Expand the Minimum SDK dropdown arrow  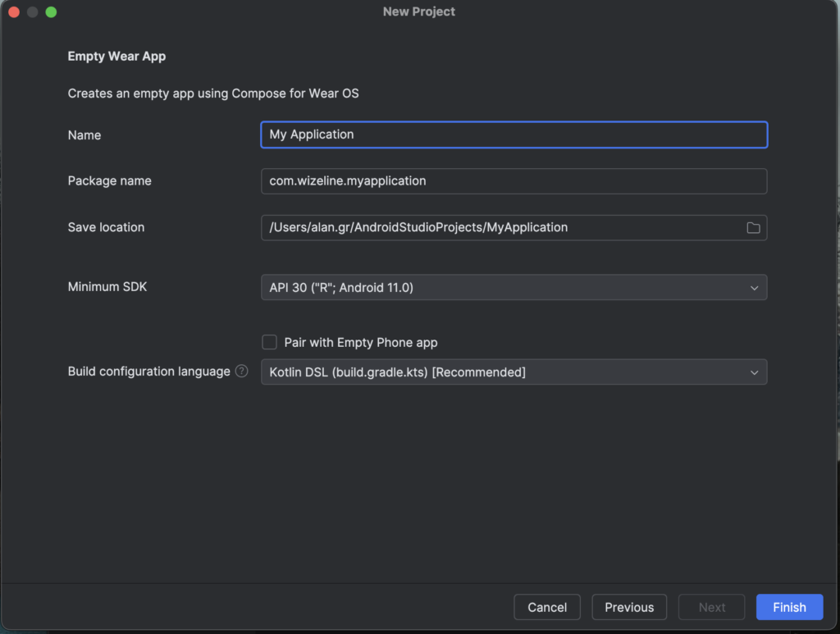pos(754,288)
